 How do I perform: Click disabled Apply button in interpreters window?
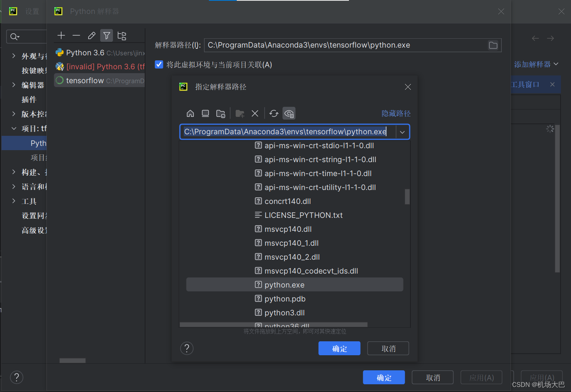click(x=481, y=377)
